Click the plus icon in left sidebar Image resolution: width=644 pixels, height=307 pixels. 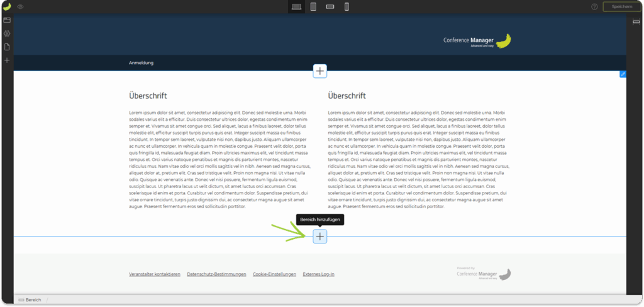point(7,60)
